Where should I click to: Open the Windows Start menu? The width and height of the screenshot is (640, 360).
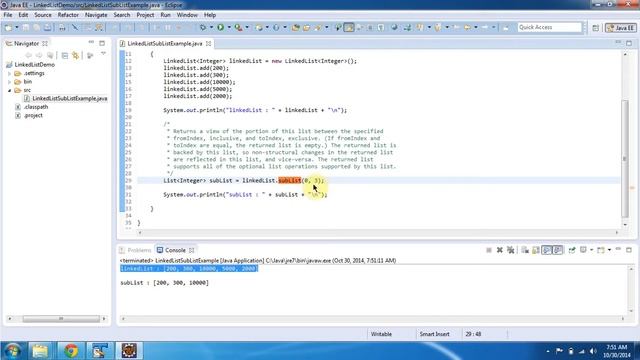click(x=12, y=351)
